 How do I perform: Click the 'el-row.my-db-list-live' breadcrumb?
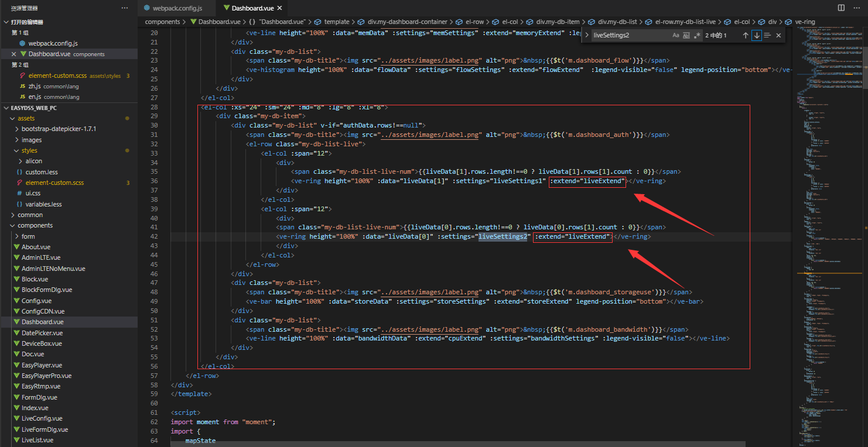tap(685, 22)
